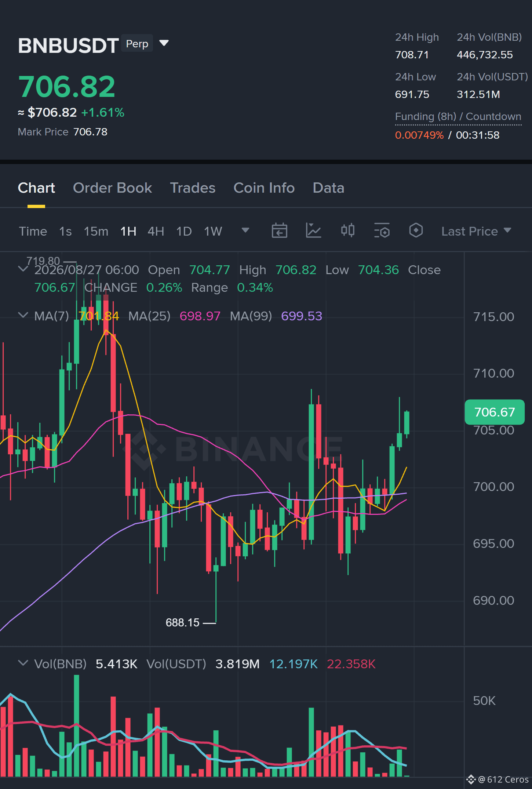Tap the 24h Vol(USDT) value 312.51M

(x=478, y=95)
